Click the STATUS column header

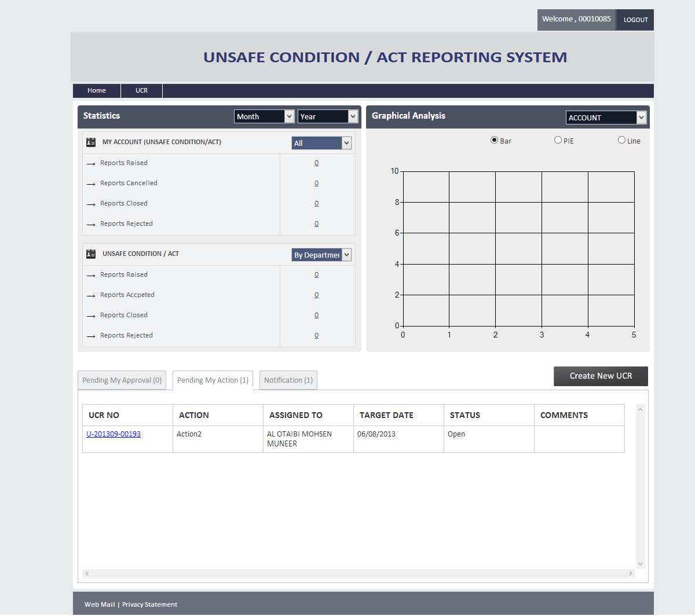click(x=489, y=415)
